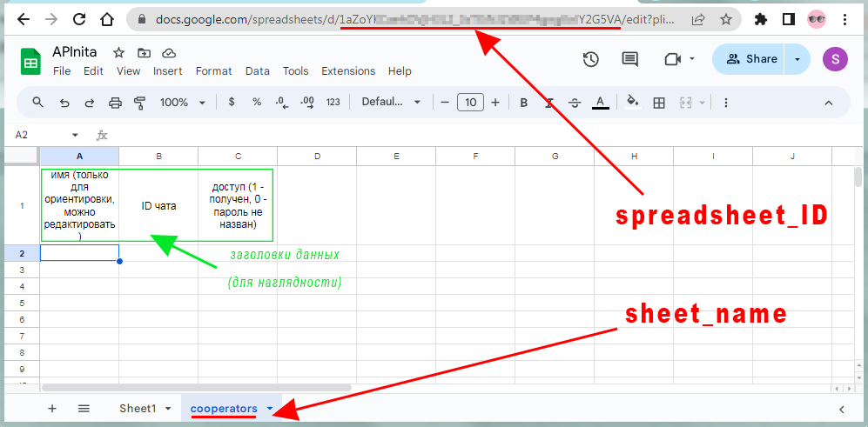The width and height of the screenshot is (868, 427).
Task: Open the cooperators tab dropdown arrow
Action: point(270,409)
